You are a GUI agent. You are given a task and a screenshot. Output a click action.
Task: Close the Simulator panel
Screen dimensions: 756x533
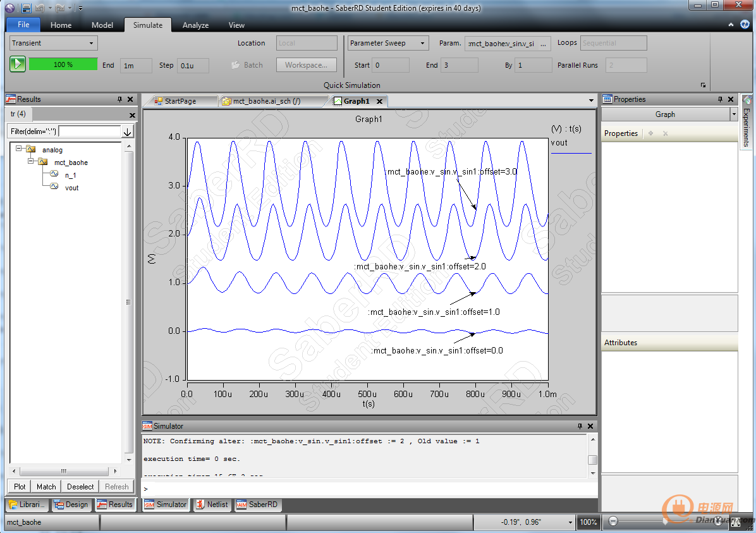pos(590,426)
